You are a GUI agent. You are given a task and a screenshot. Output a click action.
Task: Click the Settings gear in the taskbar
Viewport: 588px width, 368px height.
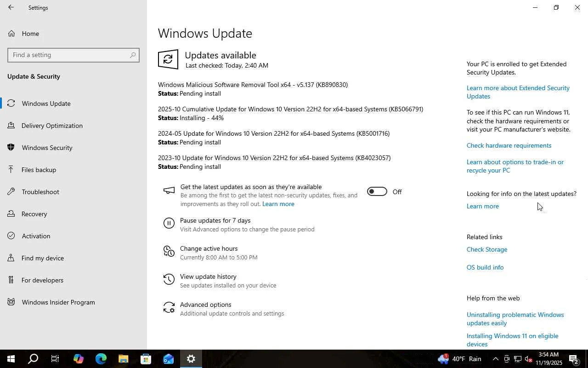191,359
